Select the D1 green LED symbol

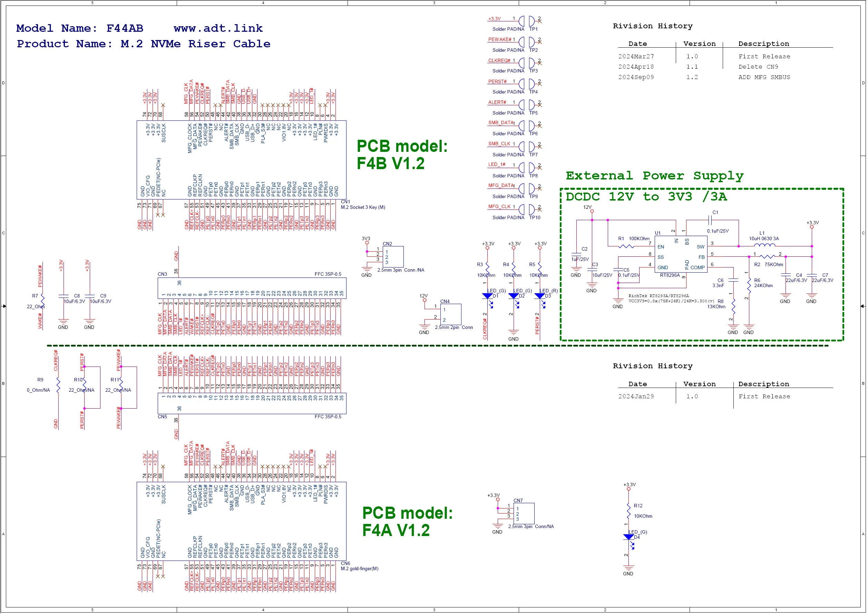[x=488, y=296]
